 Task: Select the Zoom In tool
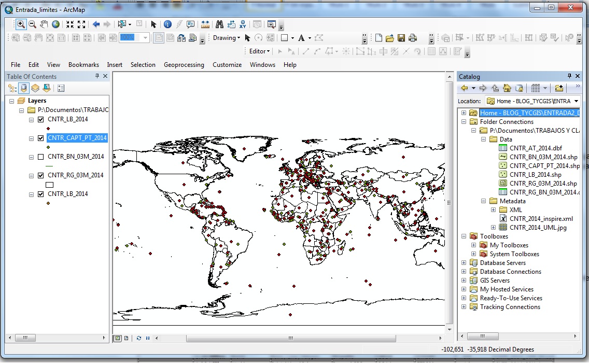21,24
